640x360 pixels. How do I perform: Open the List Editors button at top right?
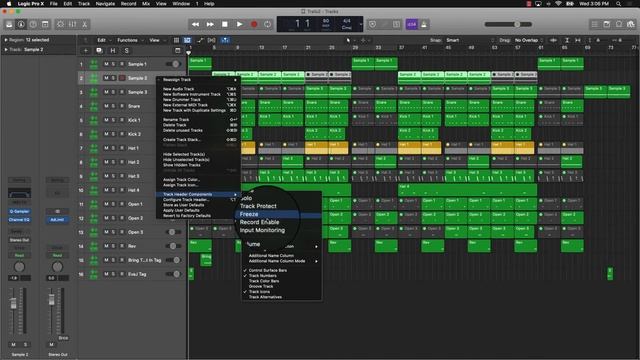pos(595,24)
